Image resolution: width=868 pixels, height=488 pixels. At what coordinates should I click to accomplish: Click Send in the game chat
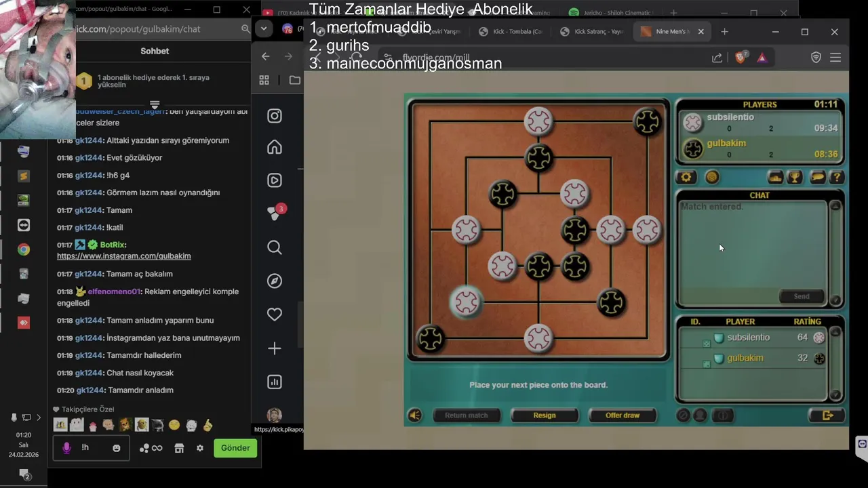point(802,296)
